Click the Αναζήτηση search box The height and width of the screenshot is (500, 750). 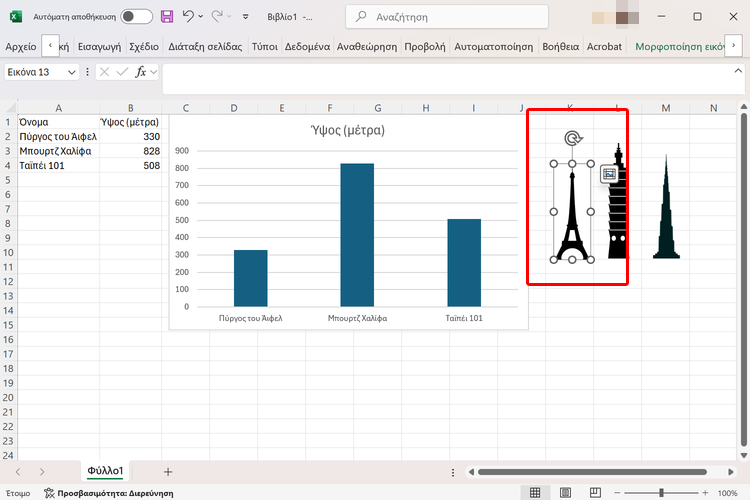(x=447, y=17)
